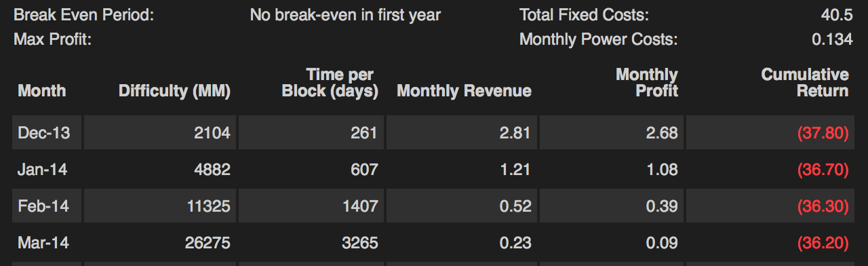Image resolution: width=868 pixels, height=266 pixels.
Task: Click the Monthly Profit column header
Action: point(646,83)
